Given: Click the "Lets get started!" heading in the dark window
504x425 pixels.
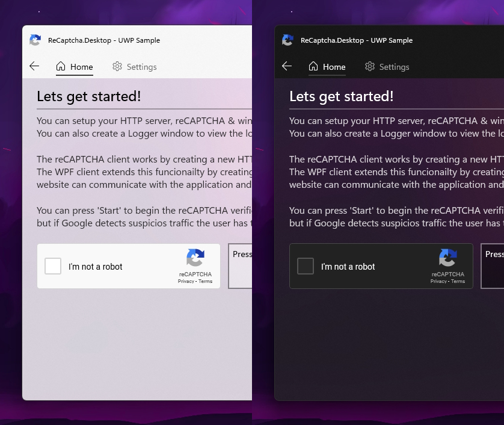Looking at the screenshot, I should 342,96.
